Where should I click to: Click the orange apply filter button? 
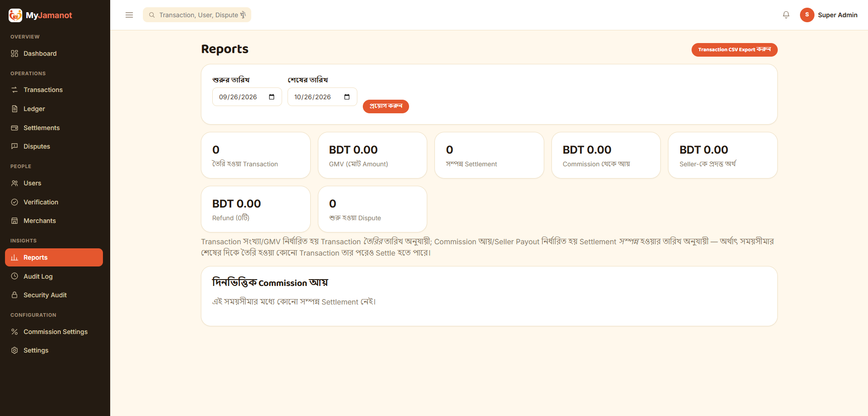(x=386, y=106)
